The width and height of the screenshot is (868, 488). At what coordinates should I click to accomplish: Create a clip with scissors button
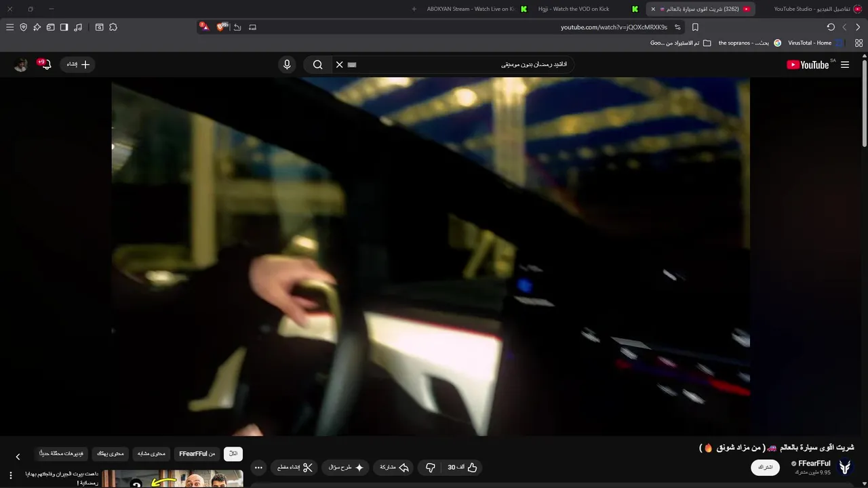(295, 468)
